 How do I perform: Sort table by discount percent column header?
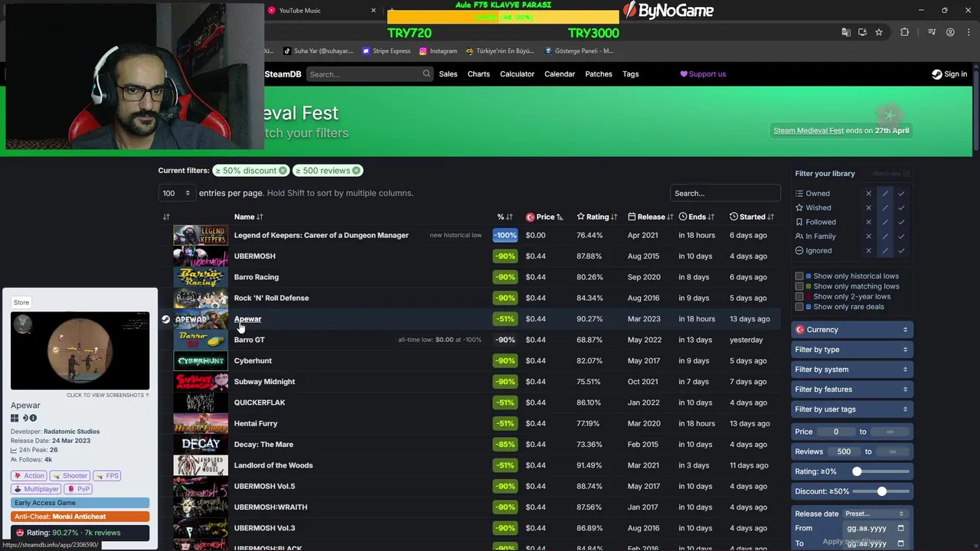click(x=505, y=217)
